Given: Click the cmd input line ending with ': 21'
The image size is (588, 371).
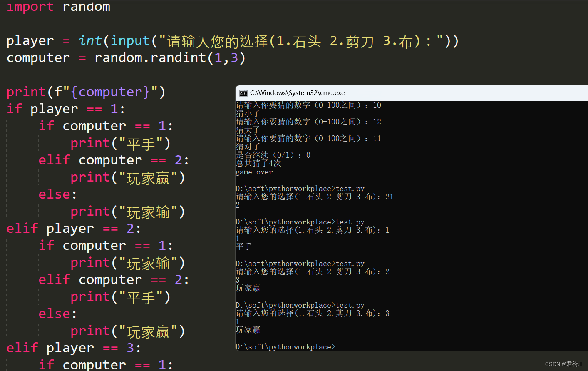Looking at the screenshot, I should [315, 197].
